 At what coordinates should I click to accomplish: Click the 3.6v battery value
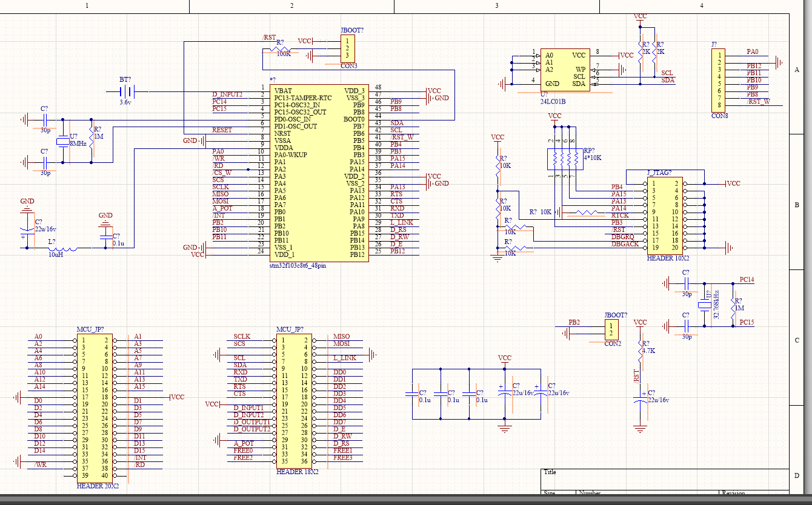point(125,103)
